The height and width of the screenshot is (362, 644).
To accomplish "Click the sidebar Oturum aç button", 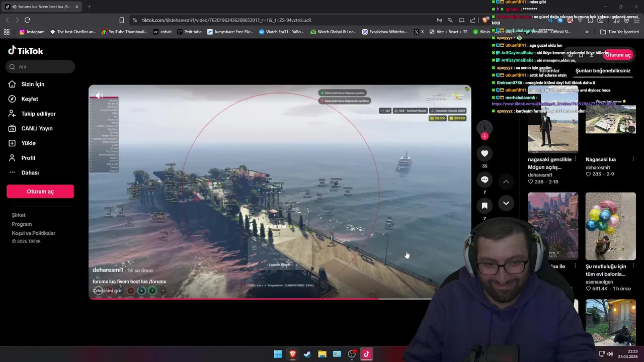I will (x=40, y=192).
